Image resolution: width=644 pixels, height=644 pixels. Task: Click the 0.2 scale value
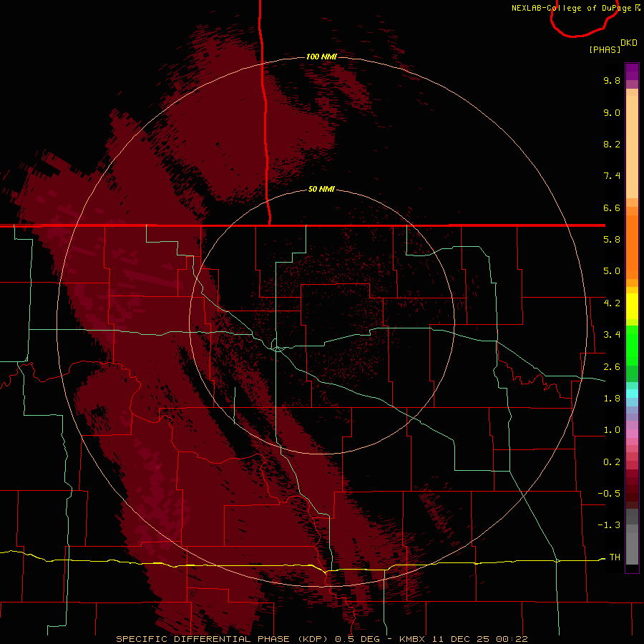[612, 462]
